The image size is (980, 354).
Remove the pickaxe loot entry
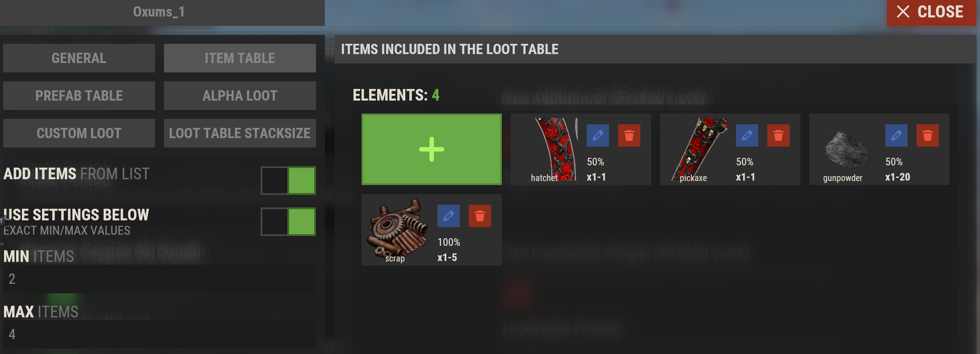778,135
